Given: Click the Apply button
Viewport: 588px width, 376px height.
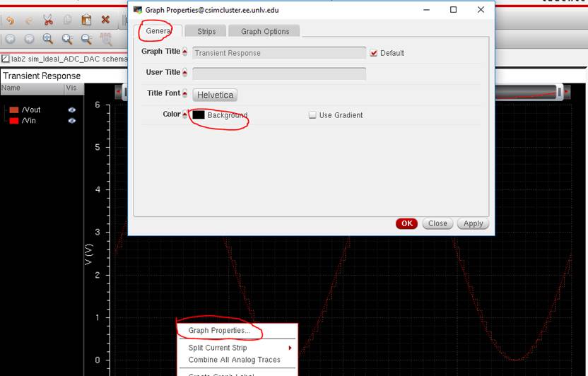Looking at the screenshot, I should pos(473,223).
